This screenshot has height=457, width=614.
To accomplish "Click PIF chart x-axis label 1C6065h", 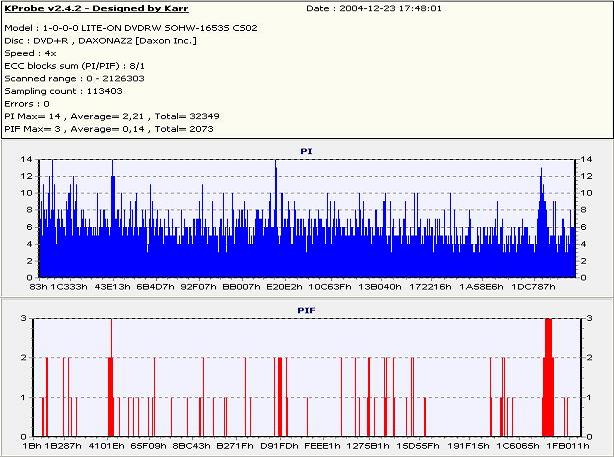I will point(518,446).
